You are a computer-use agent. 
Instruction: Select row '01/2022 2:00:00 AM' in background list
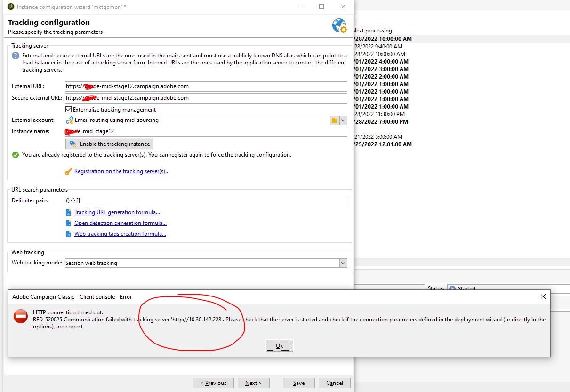click(462, 77)
